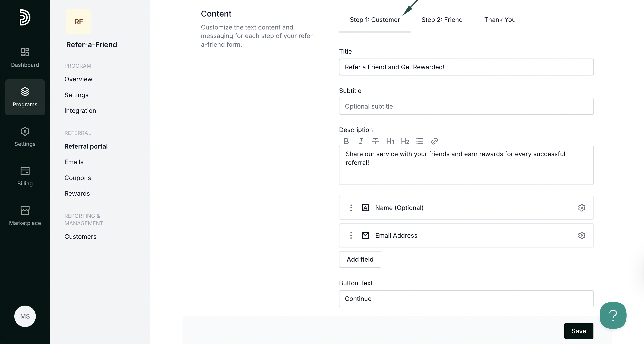Toggle bold formatting in description toolbar
This screenshot has height=344, width=644.
coord(346,141)
